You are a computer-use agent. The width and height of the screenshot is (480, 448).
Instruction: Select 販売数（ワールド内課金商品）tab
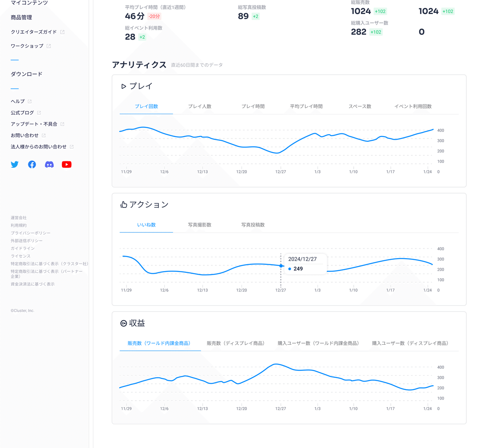click(160, 344)
